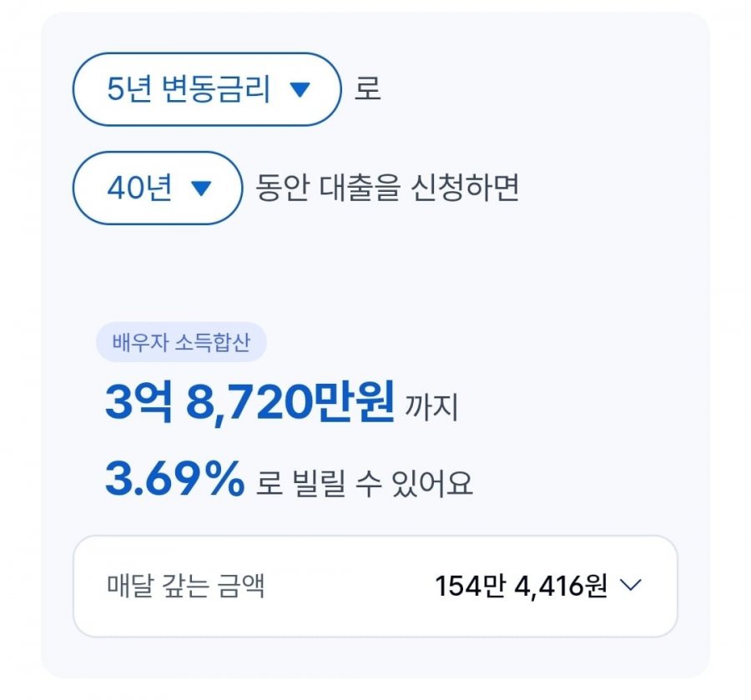The image size is (751, 700).
Task: Click the 3.69% interest rate figure
Action: [x=175, y=478]
